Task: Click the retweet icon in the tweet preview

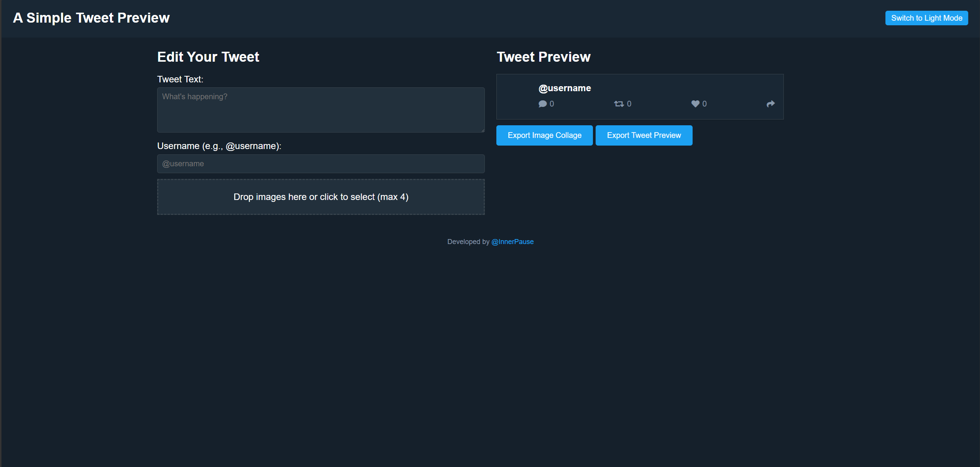Action: click(x=619, y=104)
